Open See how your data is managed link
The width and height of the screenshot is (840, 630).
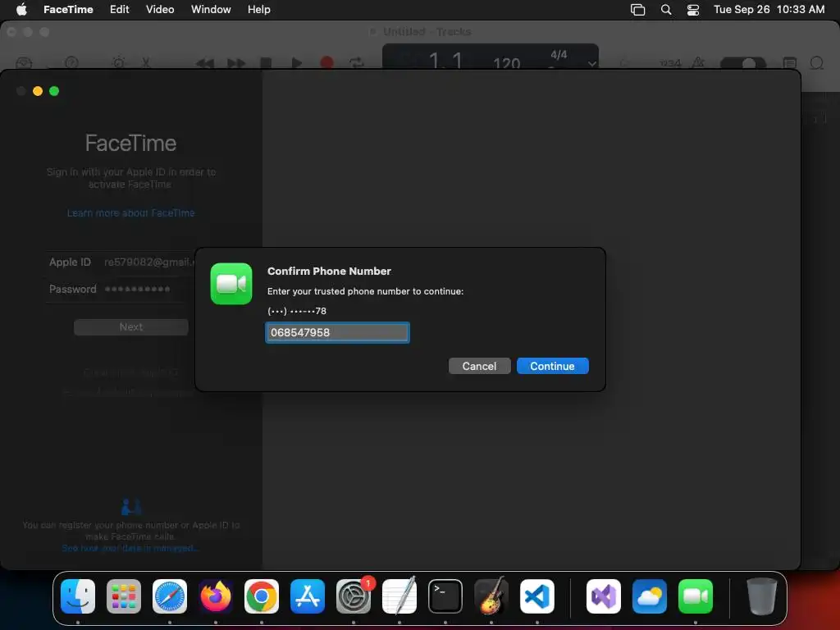pyautogui.click(x=130, y=548)
